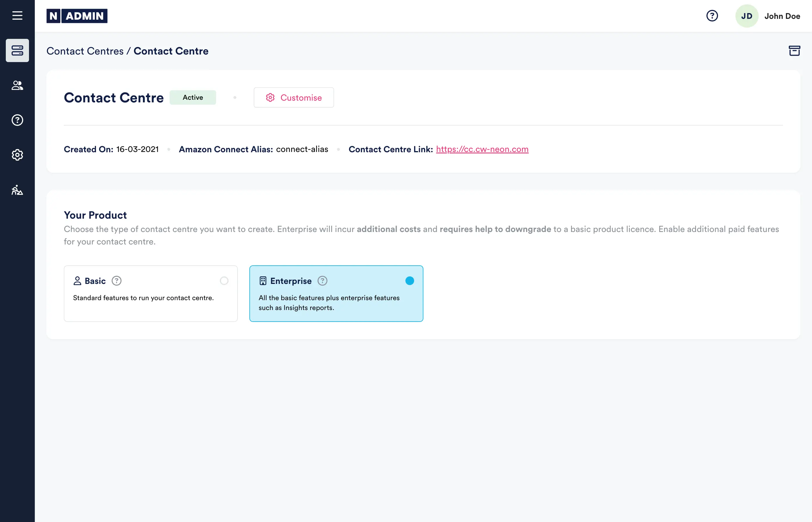The height and width of the screenshot is (522, 812).
Task: Click the JD avatar circle
Action: 746,16
